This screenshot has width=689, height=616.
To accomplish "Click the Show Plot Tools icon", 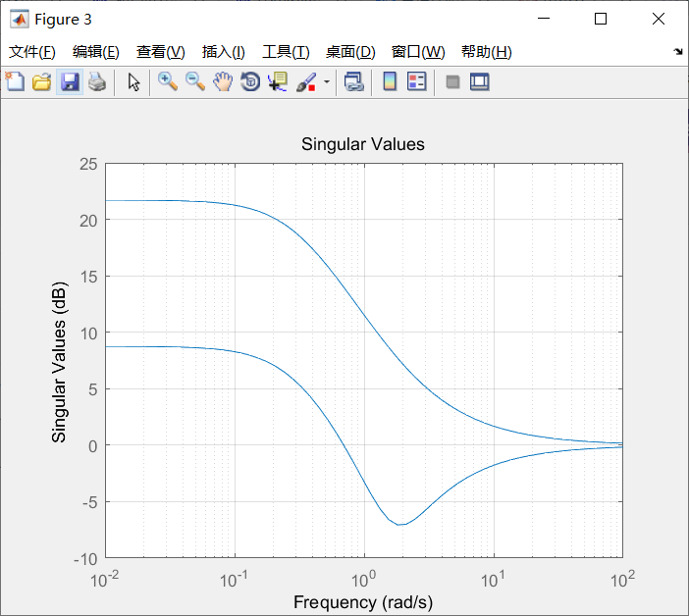I will 479,82.
